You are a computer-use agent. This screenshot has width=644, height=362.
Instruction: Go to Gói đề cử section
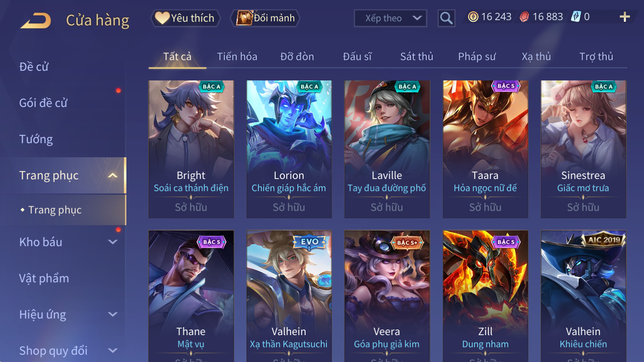(43, 103)
